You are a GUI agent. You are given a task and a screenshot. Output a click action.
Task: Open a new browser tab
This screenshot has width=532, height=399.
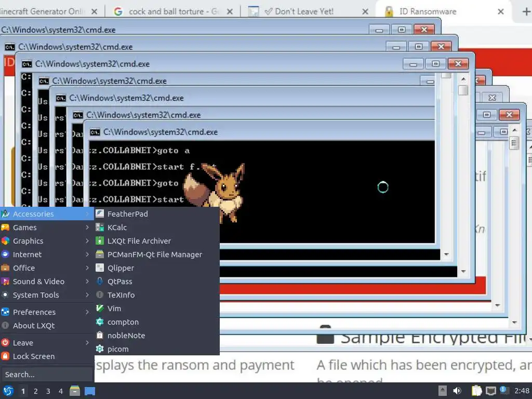526,11
